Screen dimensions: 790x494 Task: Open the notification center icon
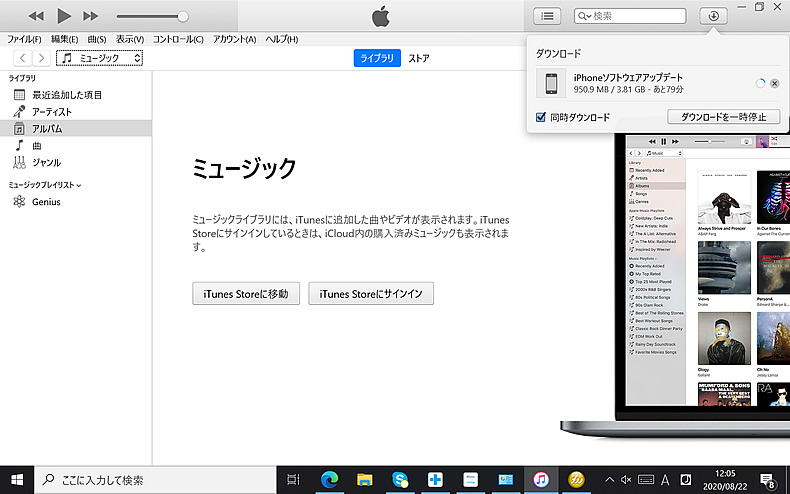(x=767, y=479)
